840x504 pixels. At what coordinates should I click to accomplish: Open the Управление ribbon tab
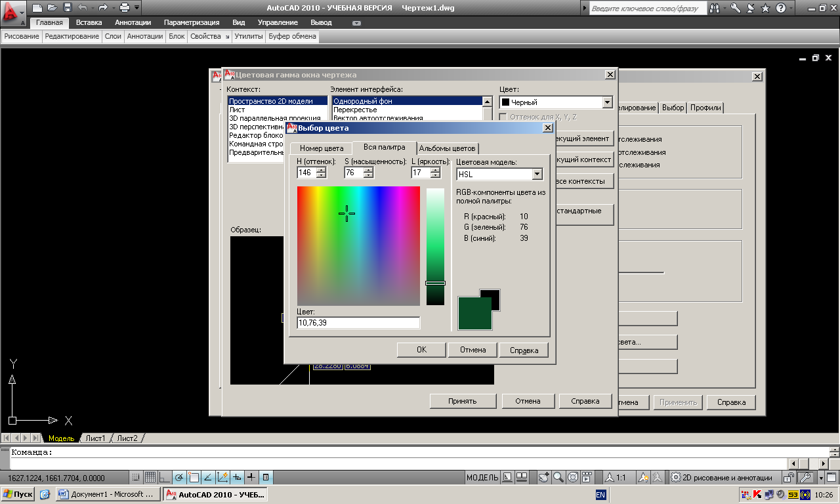[278, 22]
